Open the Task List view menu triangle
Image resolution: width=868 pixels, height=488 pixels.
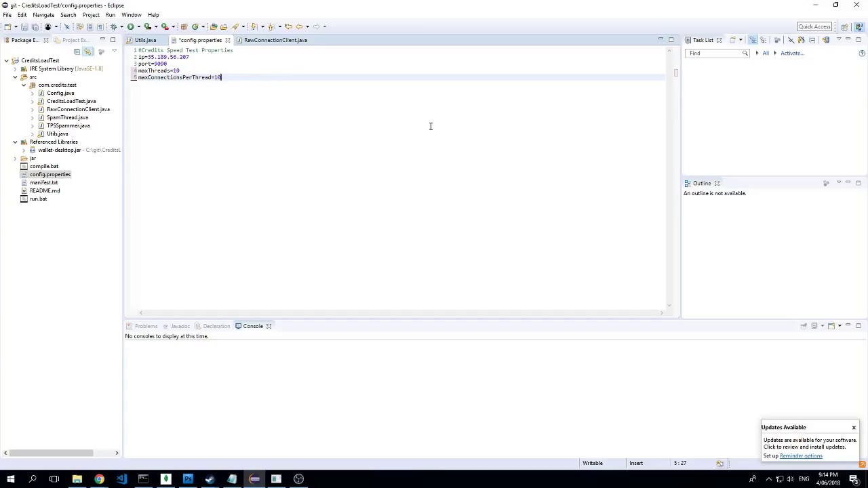(x=839, y=39)
